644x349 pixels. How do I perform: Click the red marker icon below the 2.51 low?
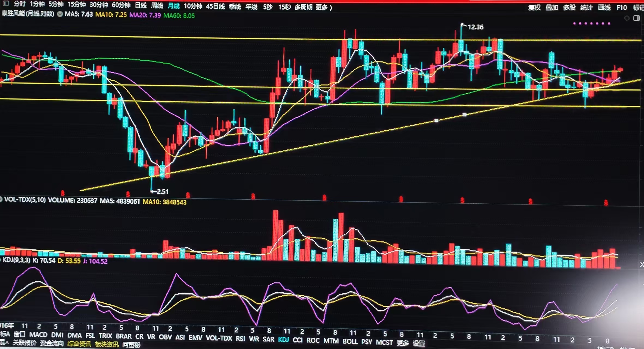point(188,195)
